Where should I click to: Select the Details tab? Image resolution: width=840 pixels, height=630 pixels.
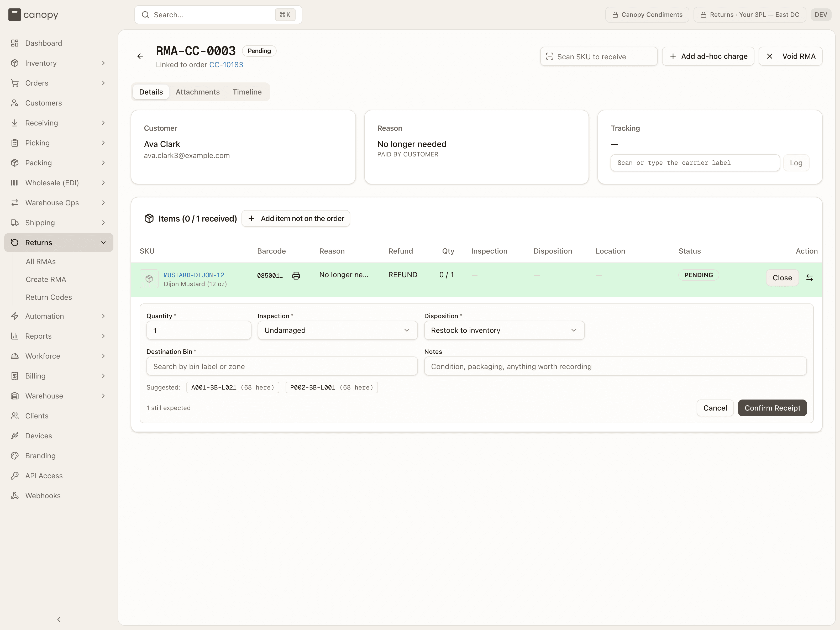(x=151, y=92)
